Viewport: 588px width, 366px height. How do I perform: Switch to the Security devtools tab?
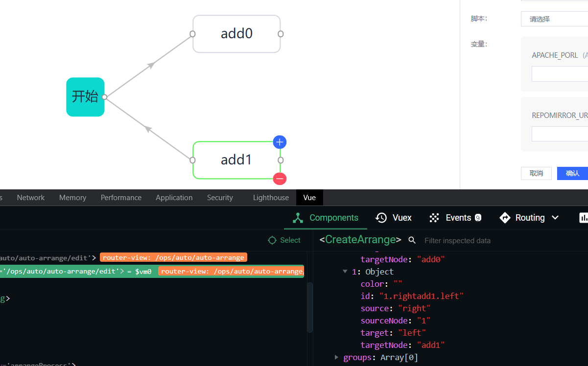click(x=220, y=198)
